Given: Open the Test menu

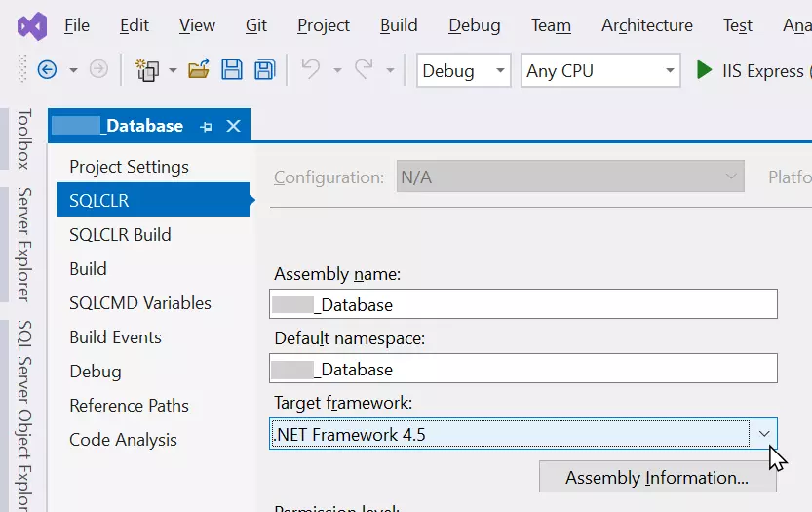Looking at the screenshot, I should point(737,25).
